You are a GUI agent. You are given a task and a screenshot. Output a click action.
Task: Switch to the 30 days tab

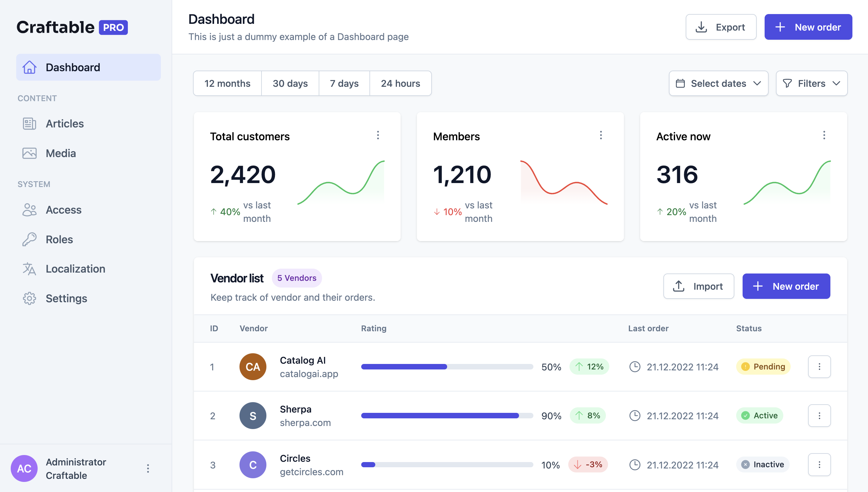pos(290,83)
